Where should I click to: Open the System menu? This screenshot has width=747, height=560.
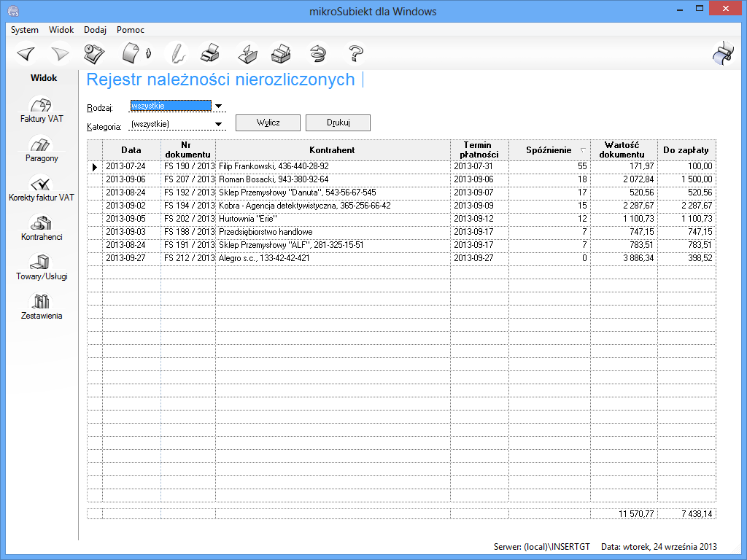click(25, 30)
